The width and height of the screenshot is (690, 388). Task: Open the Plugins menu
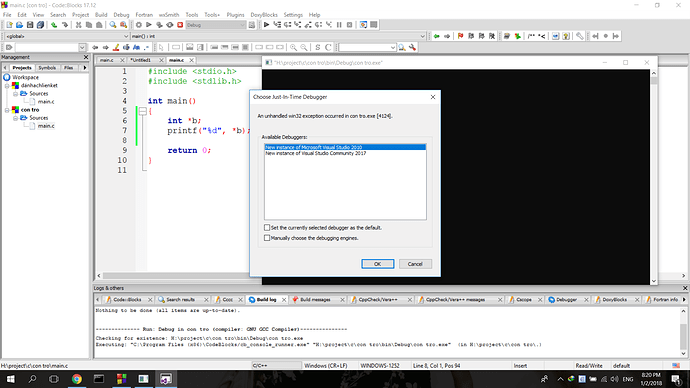coord(235,15)
